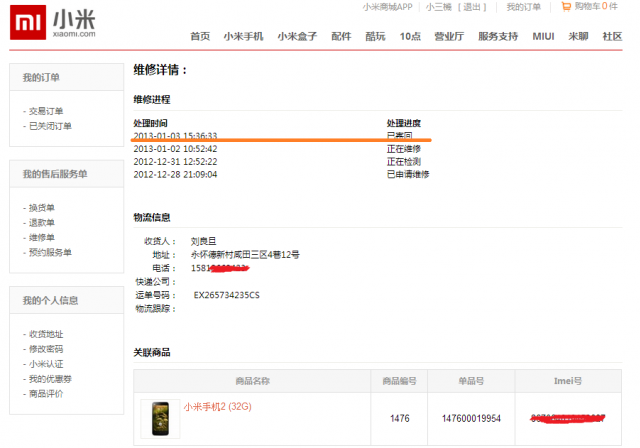
Task: Click the 已申请维修 progress status
Action: [x=408, y=174]
